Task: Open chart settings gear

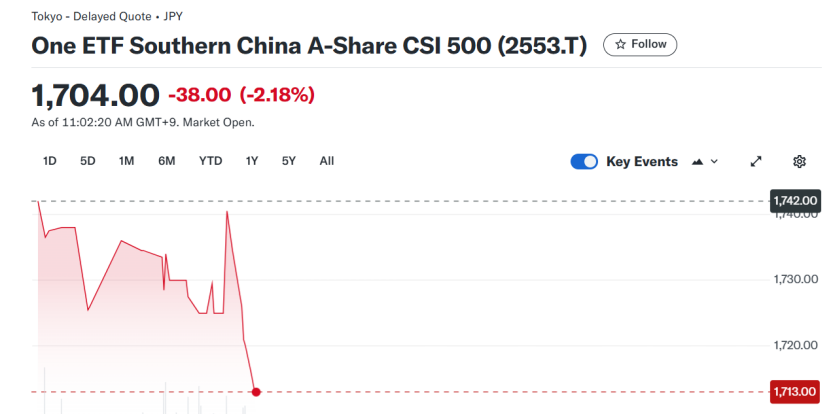Action: [799, 162]
